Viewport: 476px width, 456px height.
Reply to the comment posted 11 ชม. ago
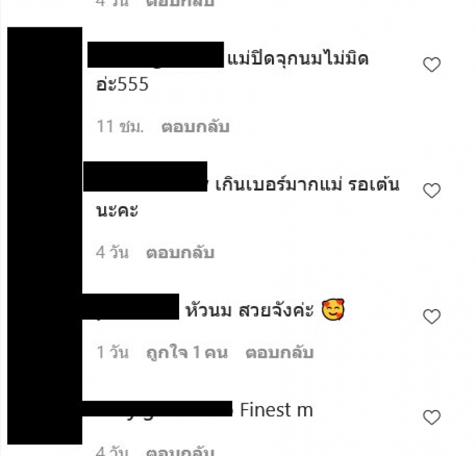coord(195,127)
